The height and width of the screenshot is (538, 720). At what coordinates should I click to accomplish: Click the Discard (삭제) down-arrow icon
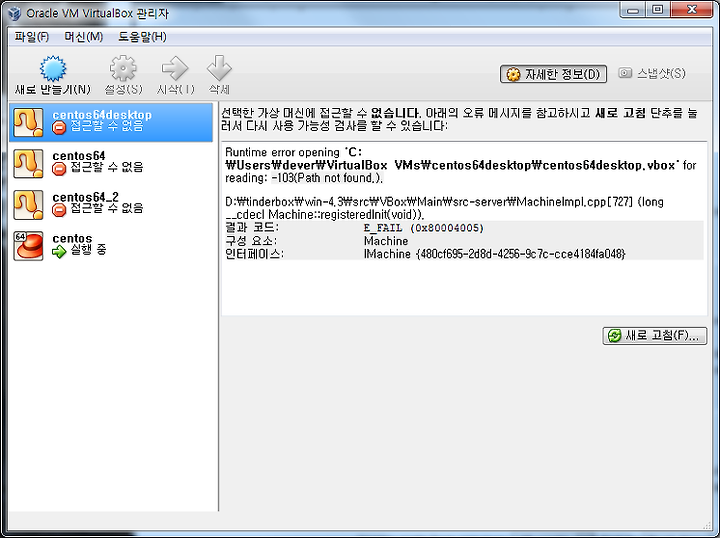tap(219, 68)
